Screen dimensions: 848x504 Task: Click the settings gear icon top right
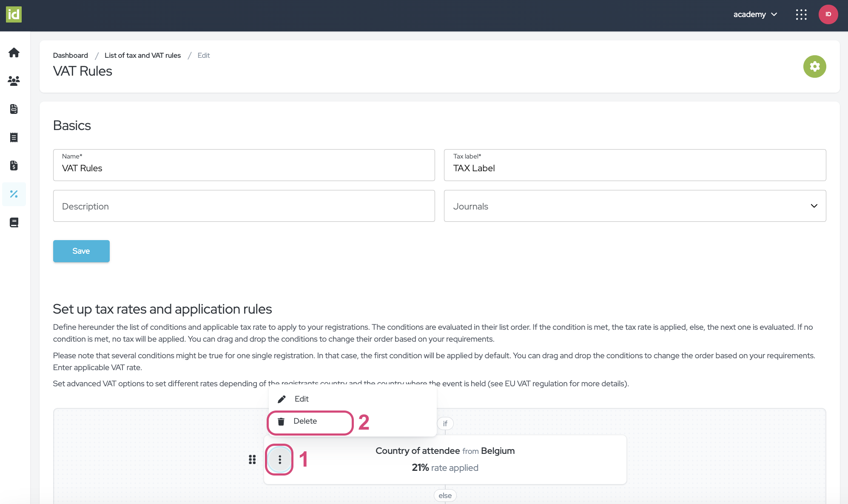coord(815,66)
